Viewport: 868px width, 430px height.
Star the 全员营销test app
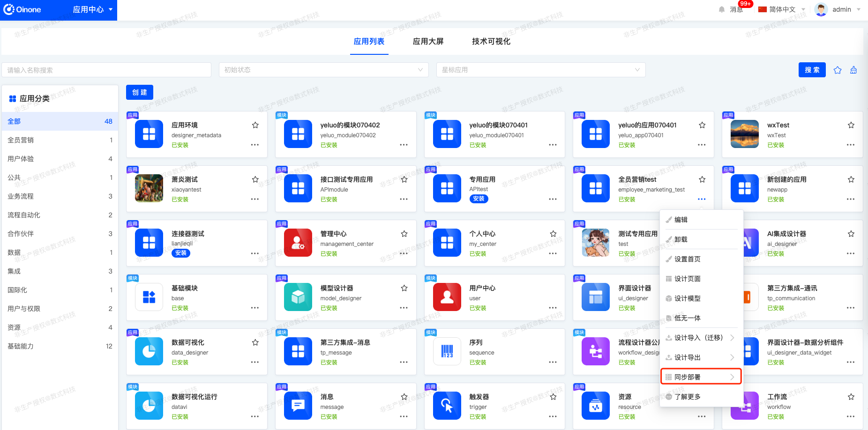click(702, 179)
